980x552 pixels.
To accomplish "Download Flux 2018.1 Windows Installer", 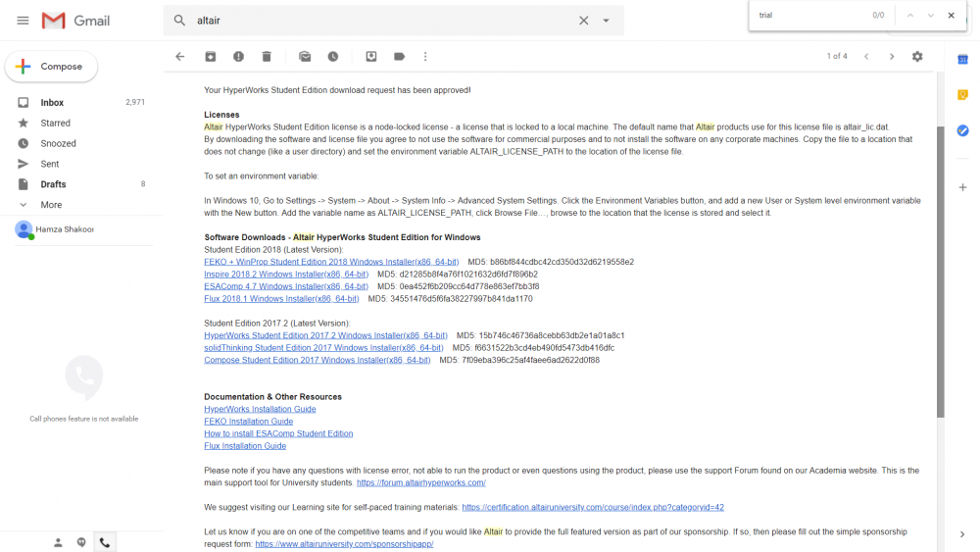I will pyautogui.click(x=281, y=299).
